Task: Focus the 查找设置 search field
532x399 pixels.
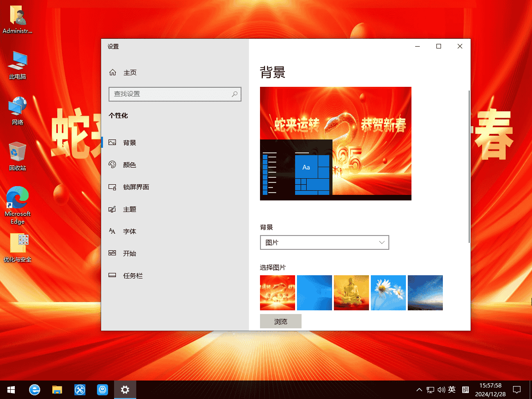Action: point(175,94)
